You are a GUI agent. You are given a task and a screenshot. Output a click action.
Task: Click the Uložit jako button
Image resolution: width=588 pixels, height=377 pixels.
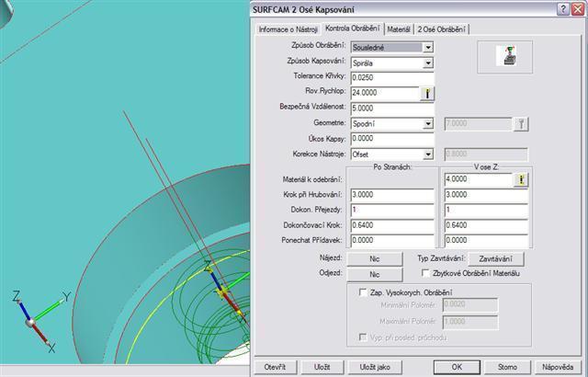click(375, 367)
